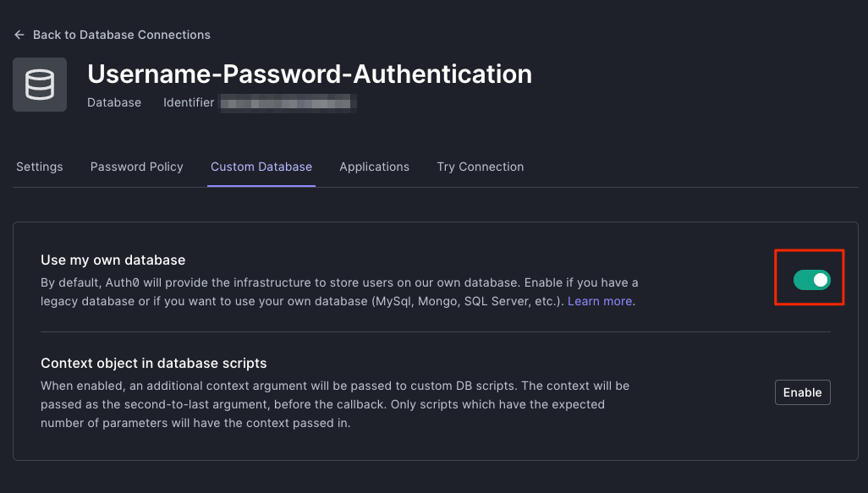This screenshot has height=493, width=868.
Task: Go back to Database Connections
Action: [x=121, y=35]
